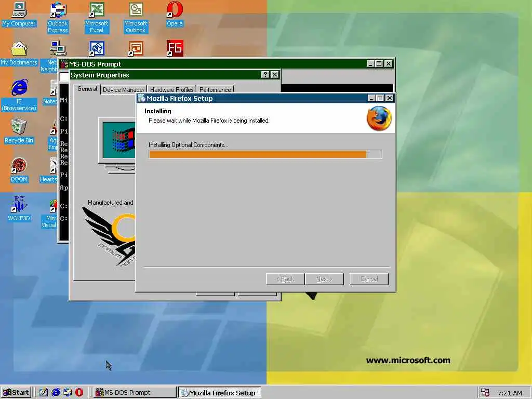Click the 7:21 AM taskbar clock
Image resolution: width=532 pixels, height=399 pixels.
510,393
